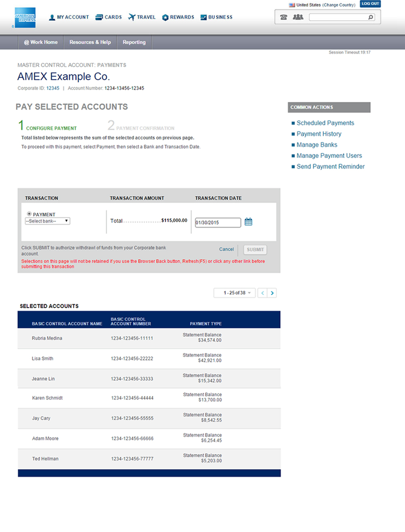Screen dimensions: 405x532
Task: Click the Change Country link
Action: click(x=339, y=5)
